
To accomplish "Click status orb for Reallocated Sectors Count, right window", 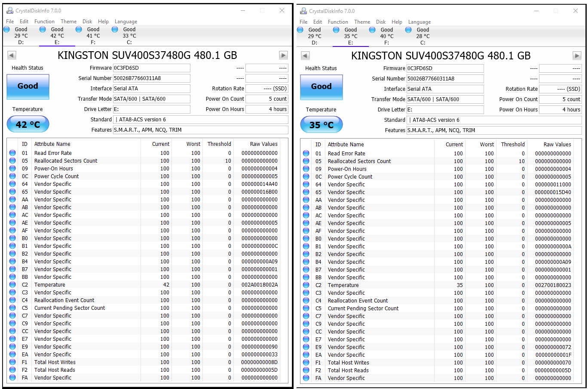I will [x=306, y=161].
